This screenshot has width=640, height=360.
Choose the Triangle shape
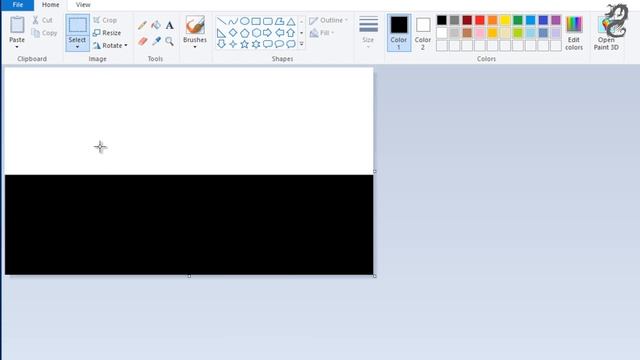[291, 21]
